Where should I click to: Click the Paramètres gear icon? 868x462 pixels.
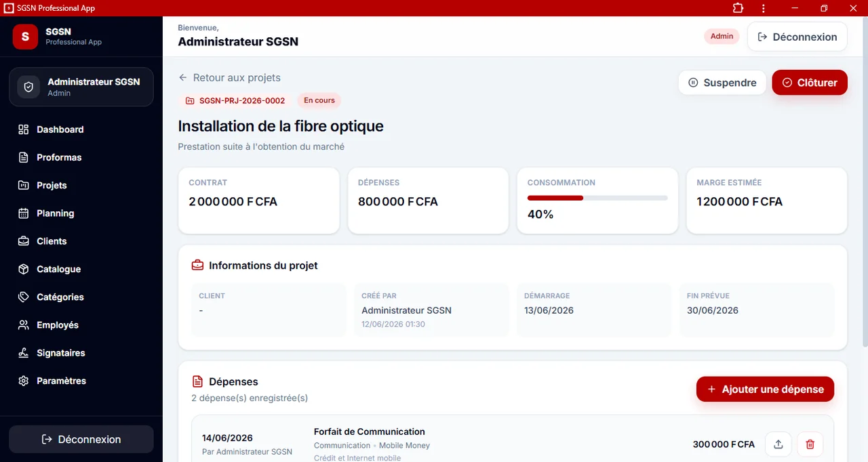click(x=24, y=381)
